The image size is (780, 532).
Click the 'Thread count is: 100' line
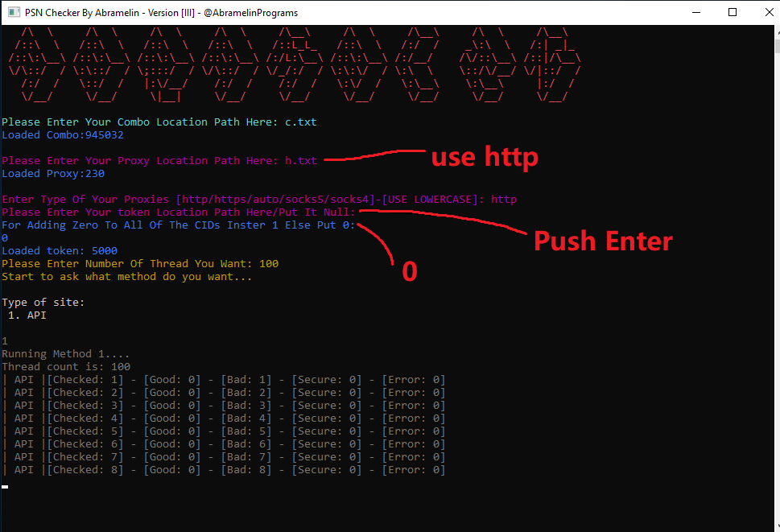pos(66,367)
